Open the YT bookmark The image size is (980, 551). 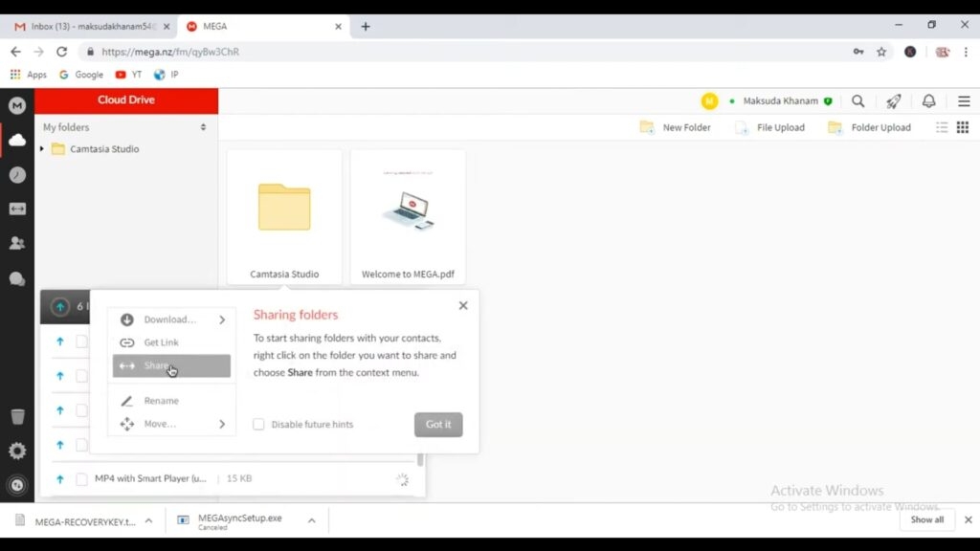pyautogui.click(x=129, y=75)
